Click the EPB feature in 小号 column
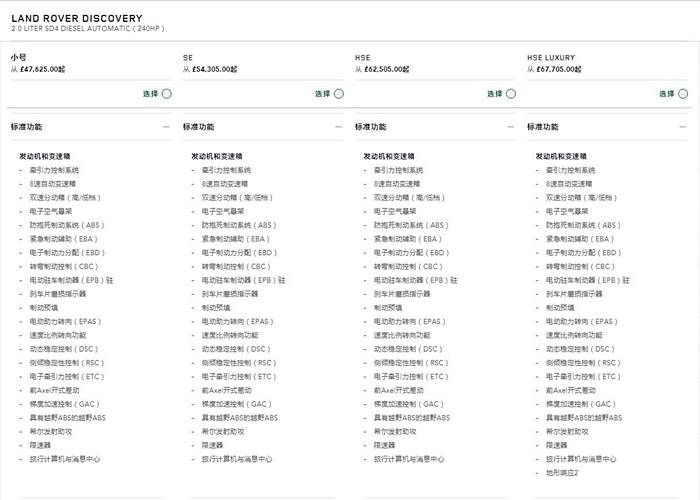Viewport: 700px width, 500px height. point(71,280)
